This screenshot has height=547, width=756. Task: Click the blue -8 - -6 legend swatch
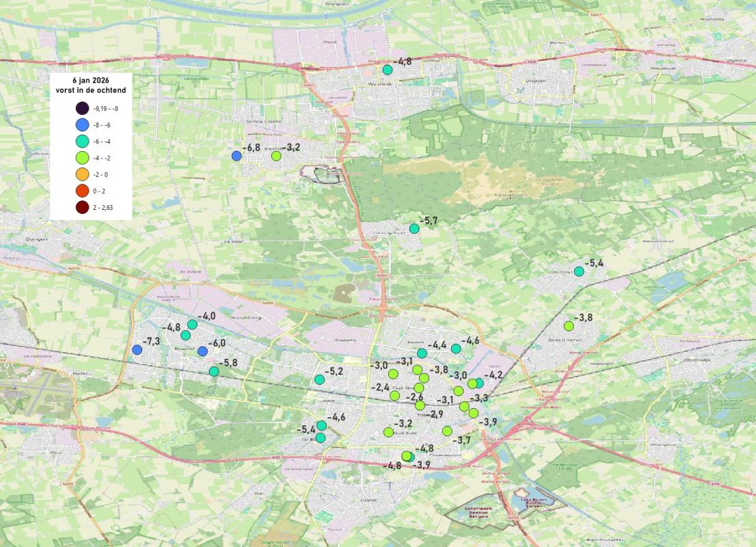[81, 125]
